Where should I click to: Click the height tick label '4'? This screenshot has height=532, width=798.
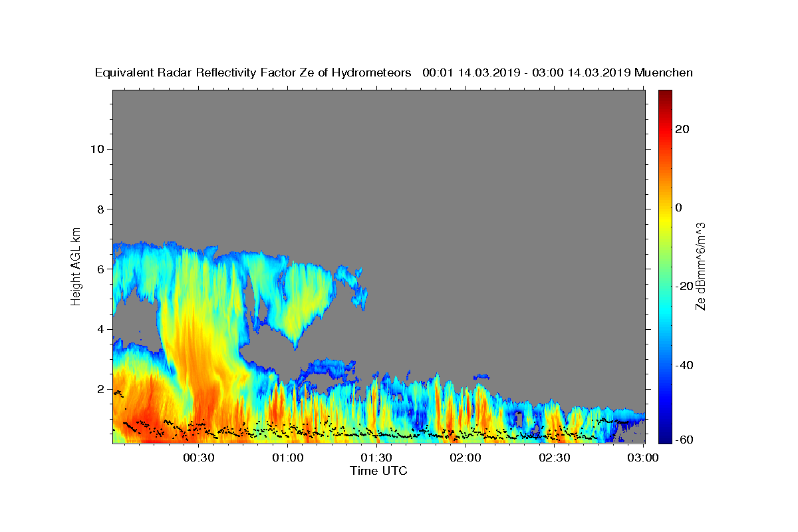tap(100, 329)
